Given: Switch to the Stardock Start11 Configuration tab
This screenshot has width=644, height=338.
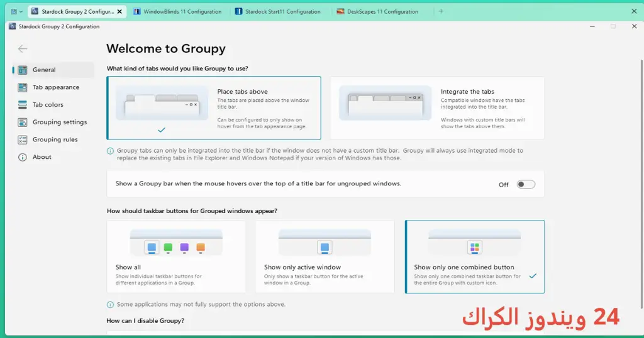Looking at the screenshot, I should point(278,11).
